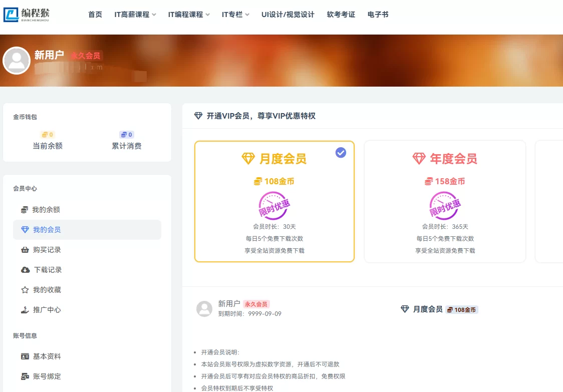563x392 pixels.
Task: Click 到期时间: 9999-09-09 text
Action: click(249, 314)
